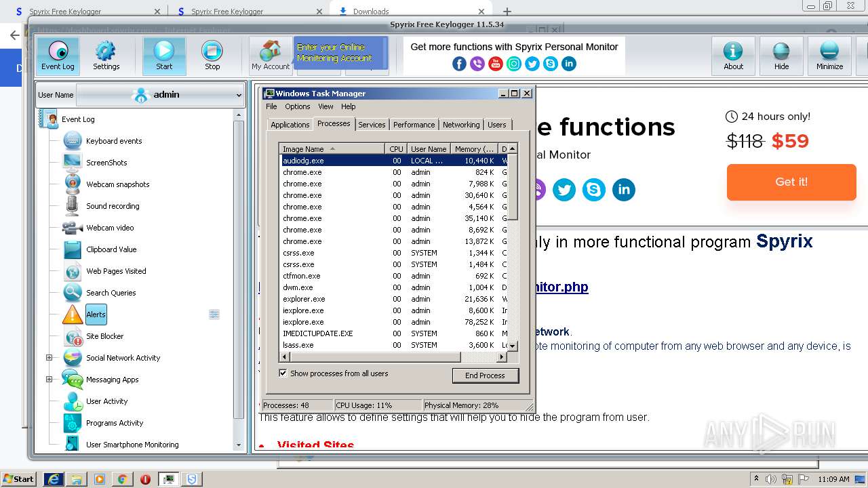The width and height of the screenshot is (868, 488).
Task: Switch to Applications tab in Task Manager
Action: pyautogui.click(x=290, y=125)
